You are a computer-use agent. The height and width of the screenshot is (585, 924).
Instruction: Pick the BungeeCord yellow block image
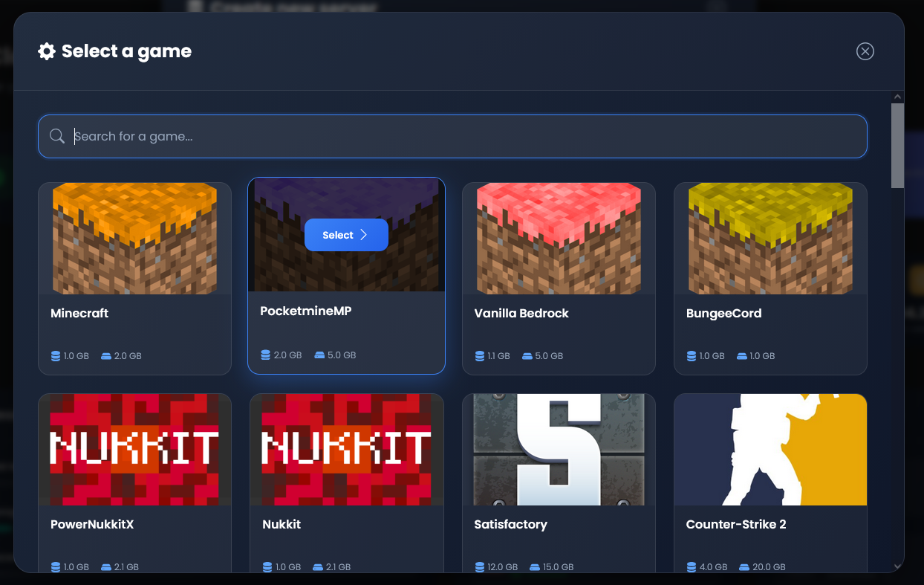pos(770,239)
